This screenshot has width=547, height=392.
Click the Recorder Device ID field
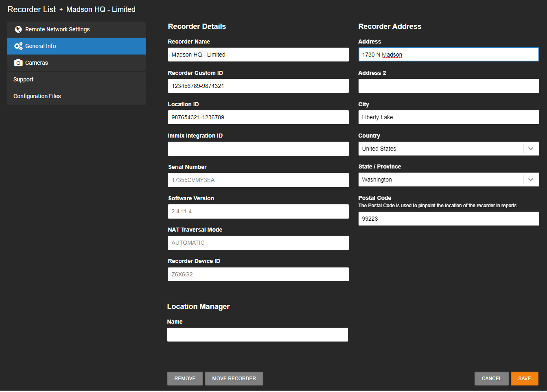point(258,274)
